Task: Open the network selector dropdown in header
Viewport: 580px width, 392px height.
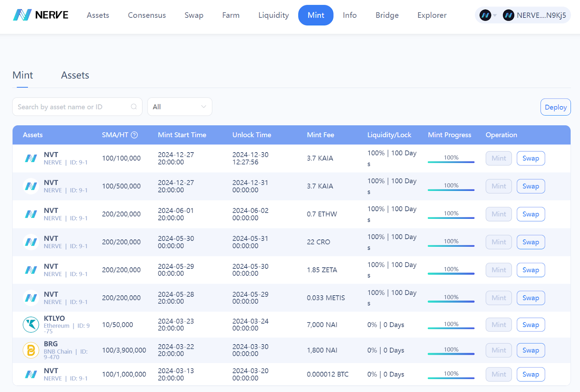Action: [488, 15]
